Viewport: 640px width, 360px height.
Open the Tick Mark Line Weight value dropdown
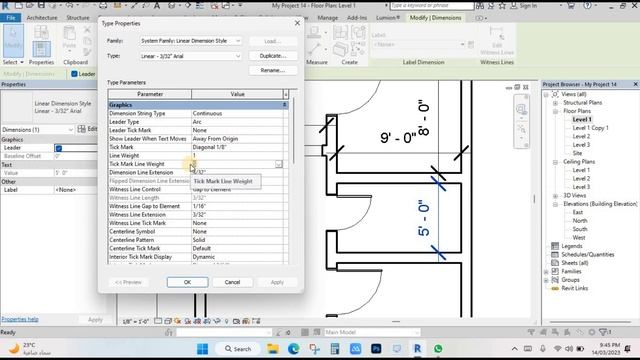(x=278, y=164)
